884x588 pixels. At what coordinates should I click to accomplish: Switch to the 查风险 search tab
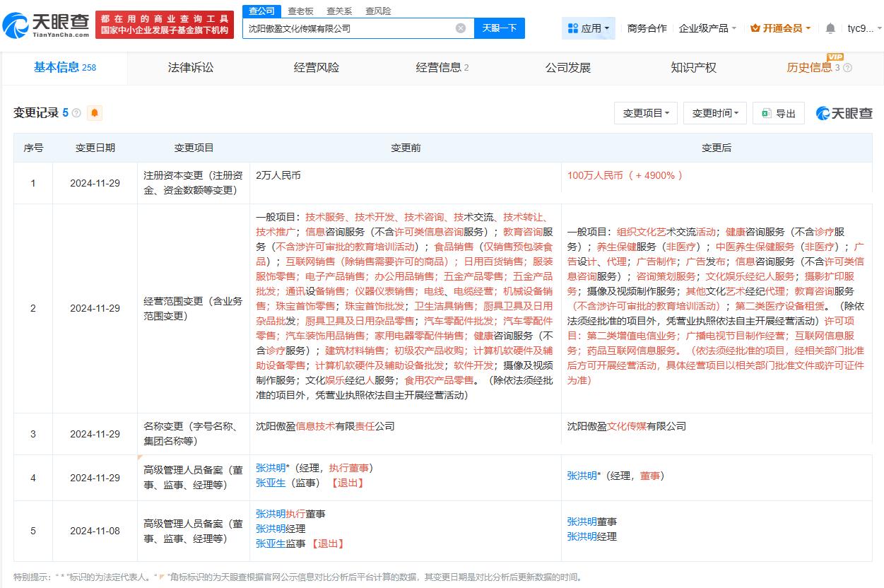[x=378, y=11]
